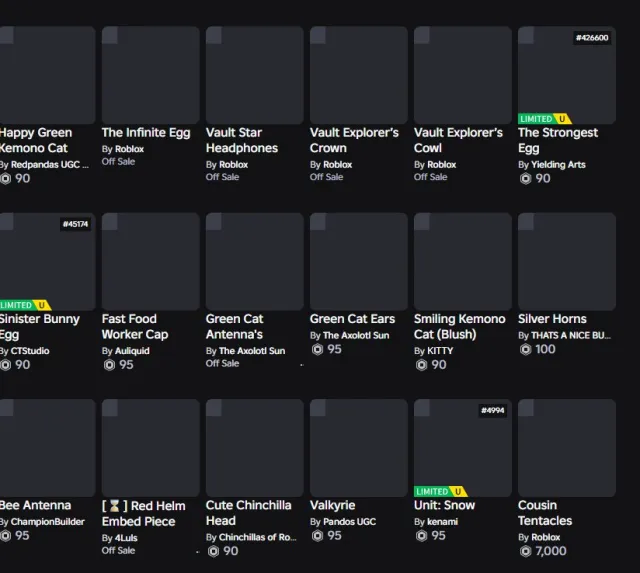Open Vault Explorer's Crown item title
Viewport: 640px width, 573px height.
point(354,140)
